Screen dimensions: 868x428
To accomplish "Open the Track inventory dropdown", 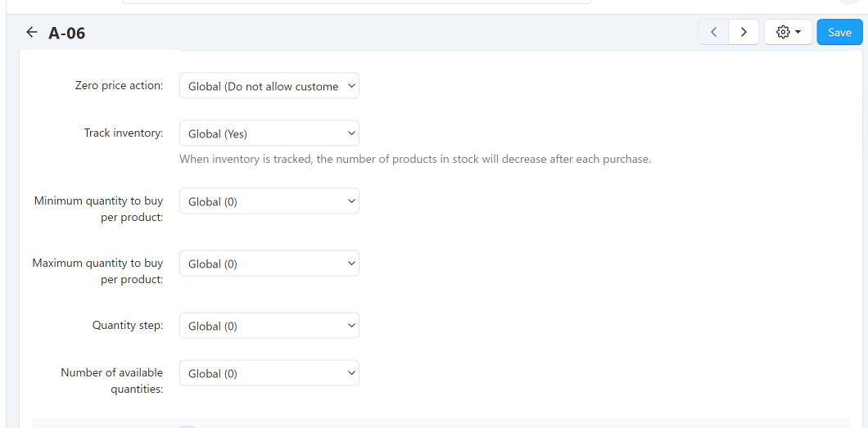I will tap(269, 133).
